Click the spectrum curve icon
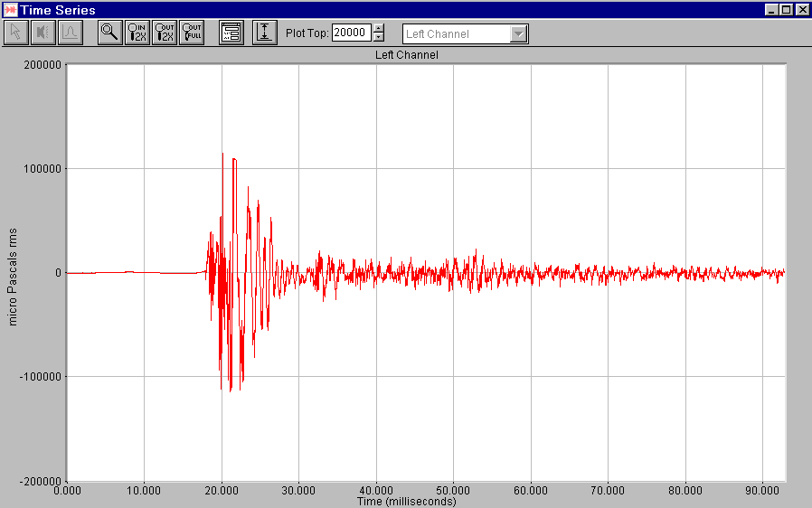Viewport: 812px width, 508px height. click(x=70, y=33)
